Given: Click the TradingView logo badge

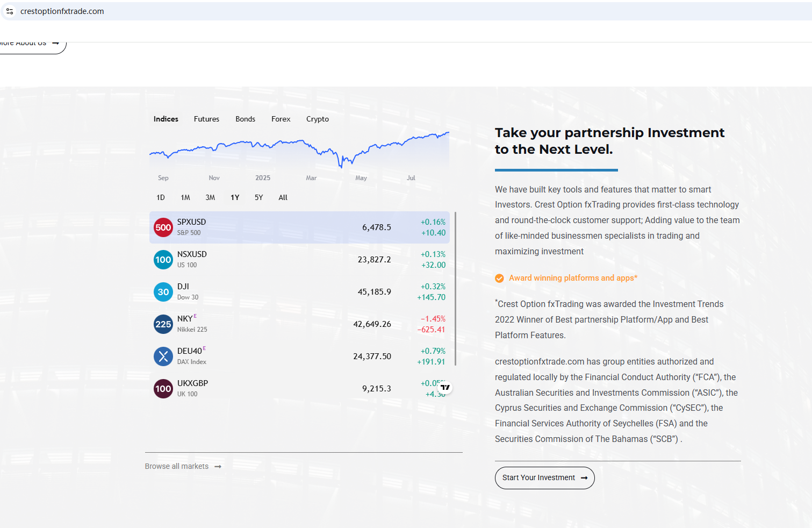Looking at the screenshot, I should point(445,387).
